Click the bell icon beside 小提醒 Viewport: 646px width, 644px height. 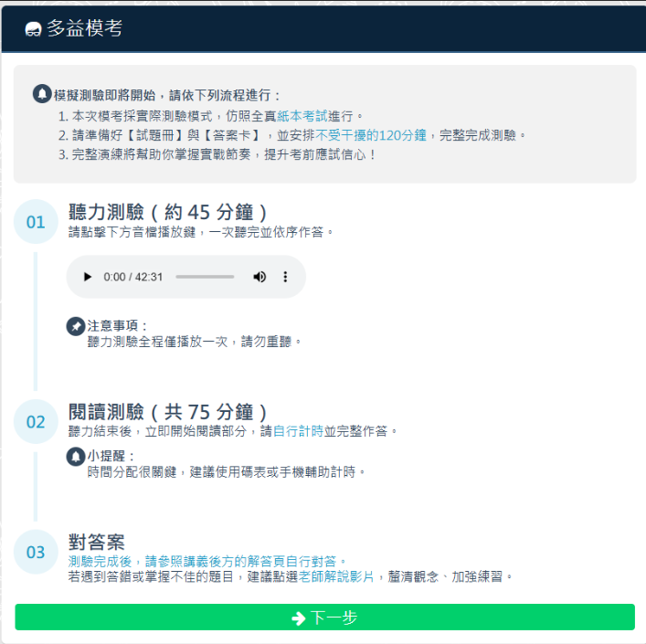click(76, 456)
